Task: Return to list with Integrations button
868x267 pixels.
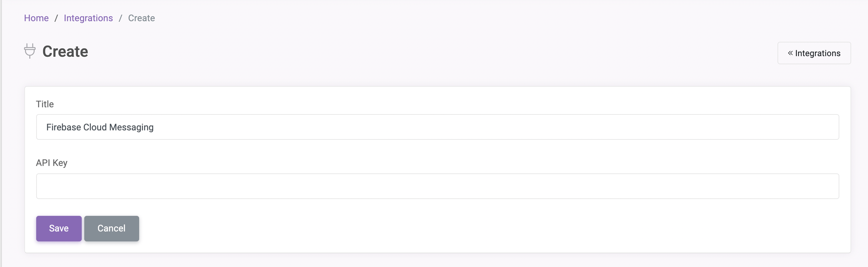Action: pyautogui.click(x=814, y=53)
